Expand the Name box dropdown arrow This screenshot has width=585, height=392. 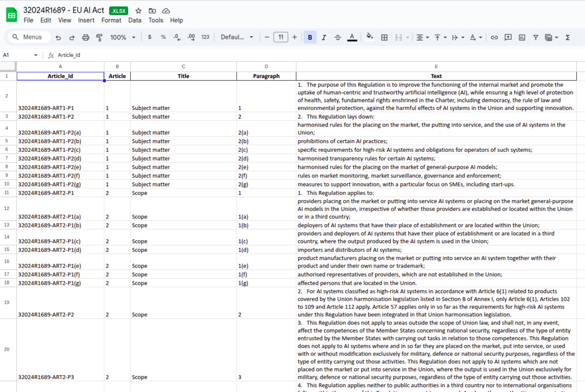pos(36,55)
